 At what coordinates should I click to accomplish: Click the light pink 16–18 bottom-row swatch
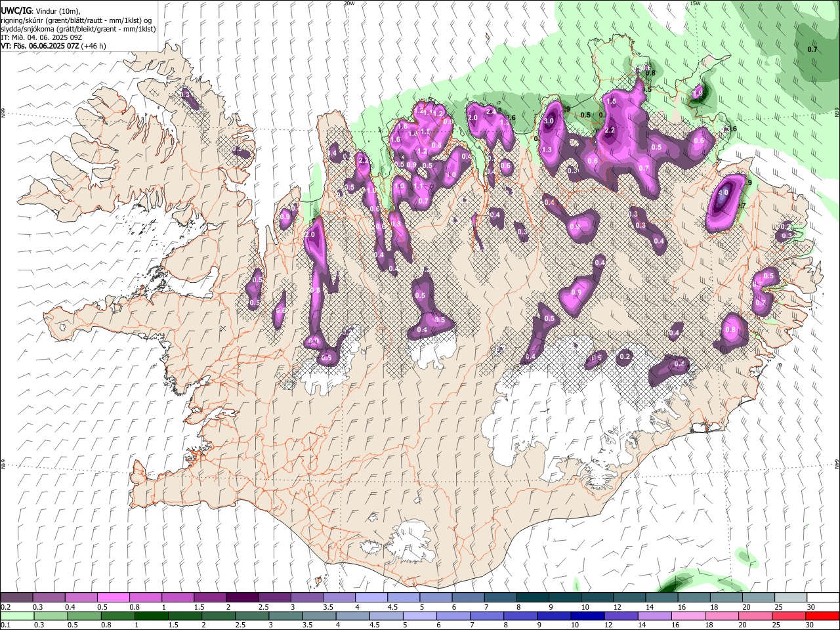click(688, 616)
